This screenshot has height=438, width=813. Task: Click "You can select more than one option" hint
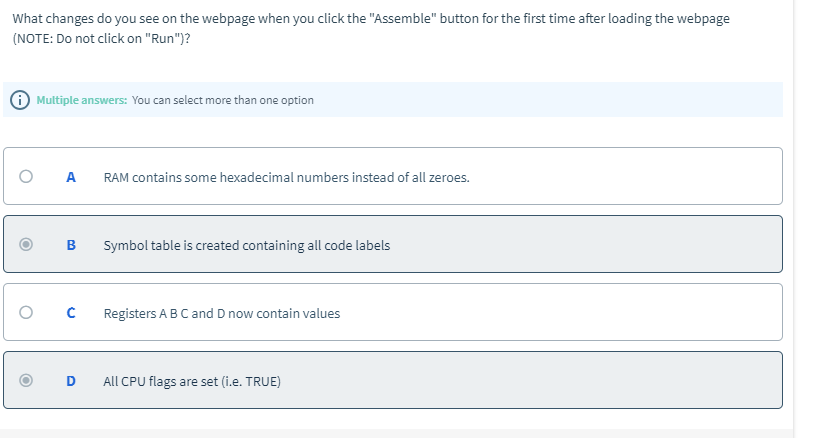(222, 100)
